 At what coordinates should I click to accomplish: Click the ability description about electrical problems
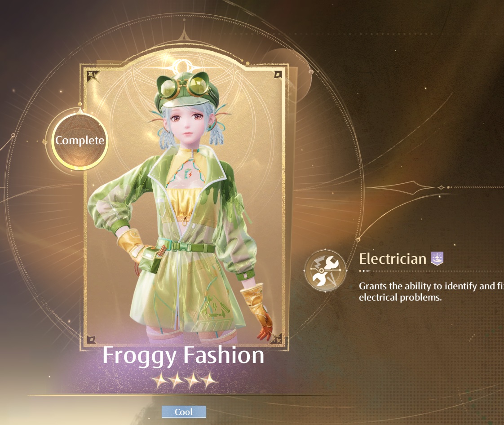tap(431, 292)
